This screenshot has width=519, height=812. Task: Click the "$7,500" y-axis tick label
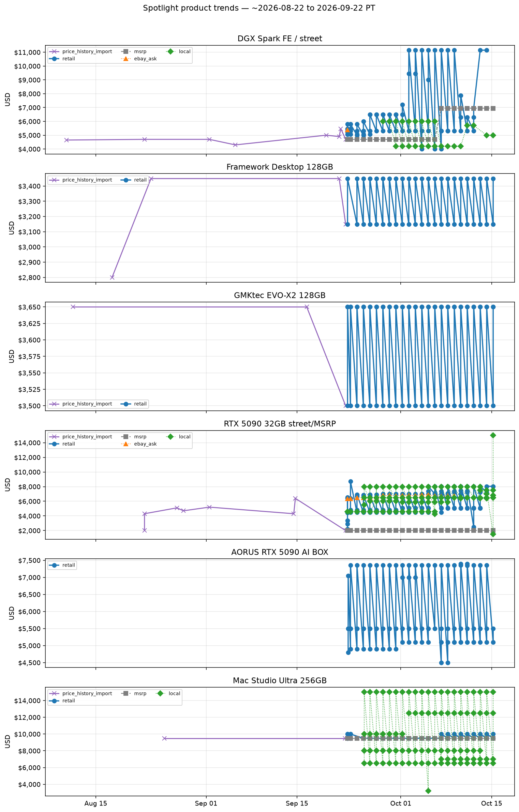(x=29, y=560)
